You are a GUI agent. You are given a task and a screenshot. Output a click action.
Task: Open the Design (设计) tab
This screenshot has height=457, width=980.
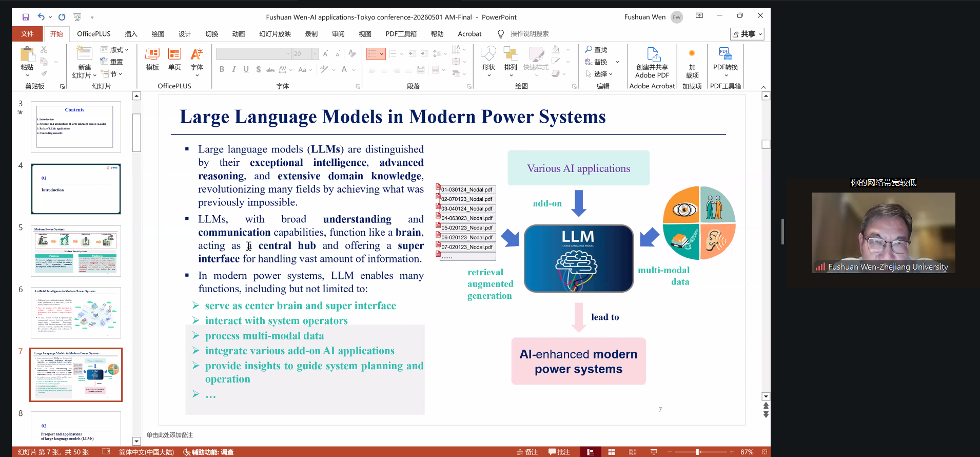(x=185, y=34)
